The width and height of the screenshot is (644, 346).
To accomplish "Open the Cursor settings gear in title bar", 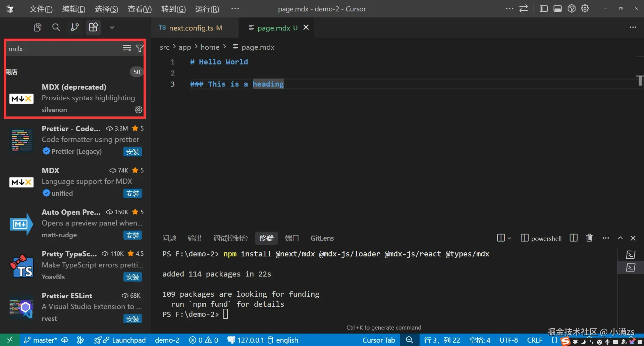I will coord(585,9).
